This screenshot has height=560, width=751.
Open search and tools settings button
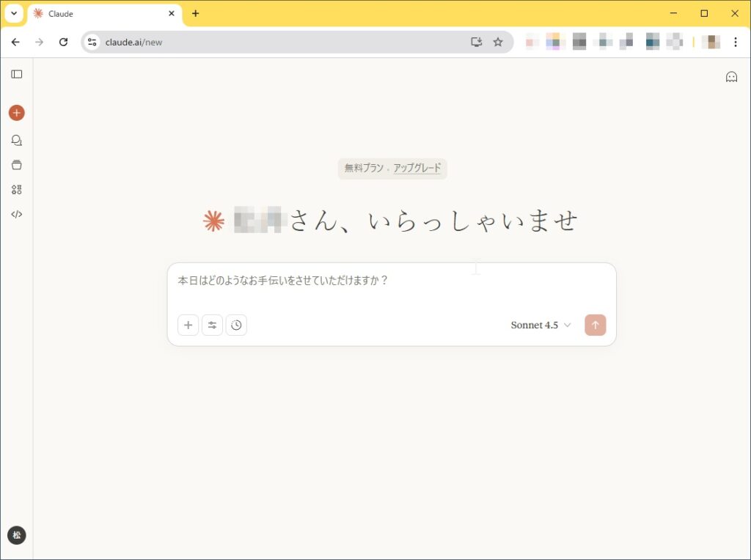click(212, 325)
